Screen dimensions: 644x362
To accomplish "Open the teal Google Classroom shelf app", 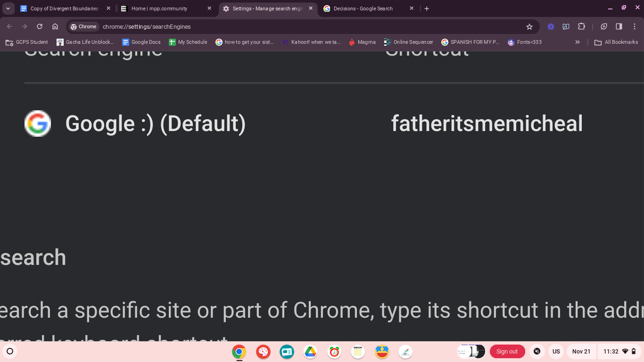I will point(287,352).
